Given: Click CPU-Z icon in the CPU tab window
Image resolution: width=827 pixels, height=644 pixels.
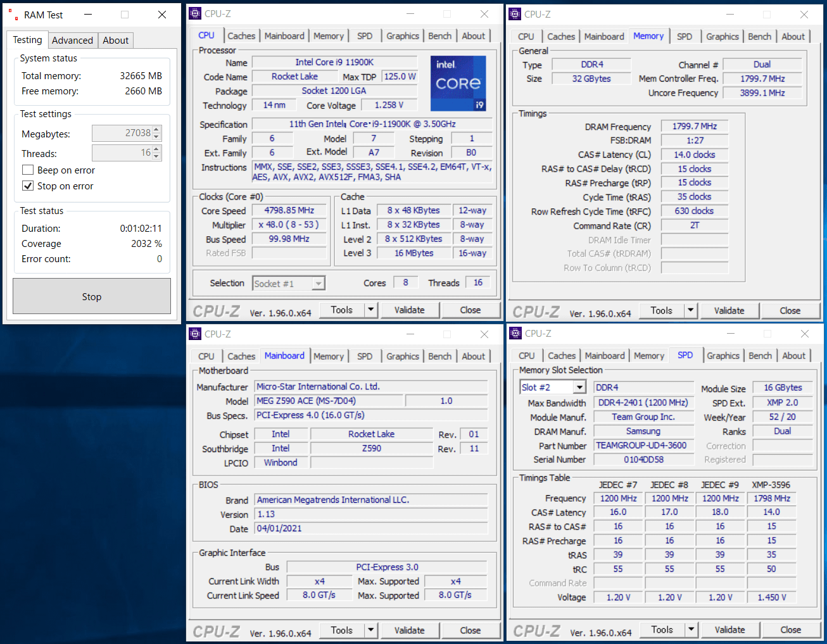Looking at the screenshot, I should tap(196, 13).
